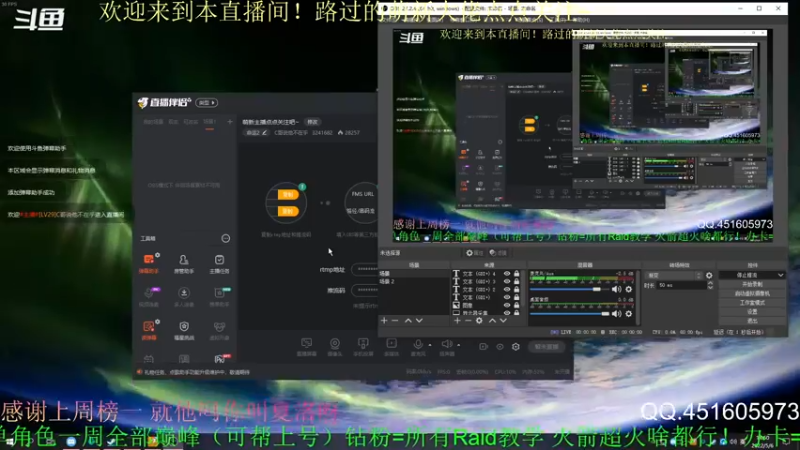Adjust the microphone volume slider in OBS
The height and width of the screenshot is (450, 800).
point(569,289)
